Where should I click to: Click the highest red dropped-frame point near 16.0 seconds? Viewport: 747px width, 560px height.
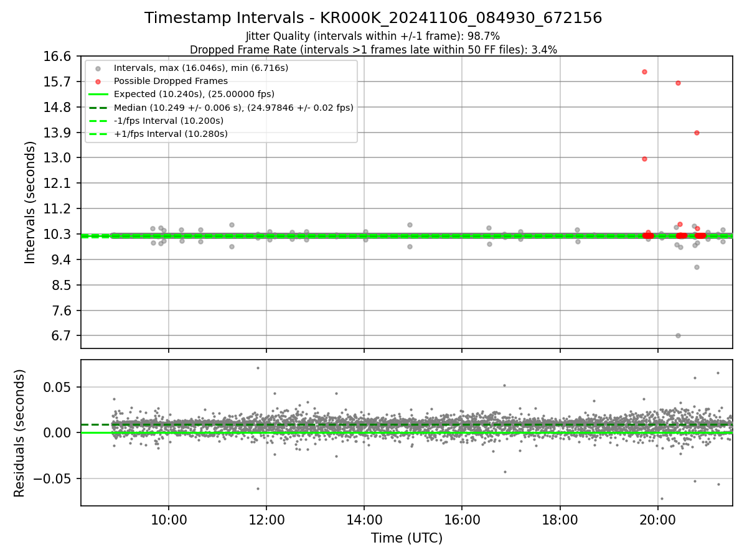coord(644,72)
